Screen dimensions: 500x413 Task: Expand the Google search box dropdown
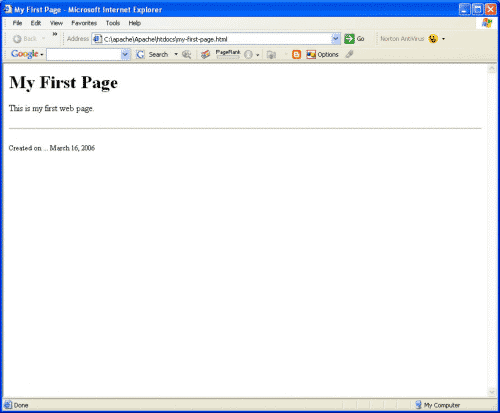click(125, 54)
